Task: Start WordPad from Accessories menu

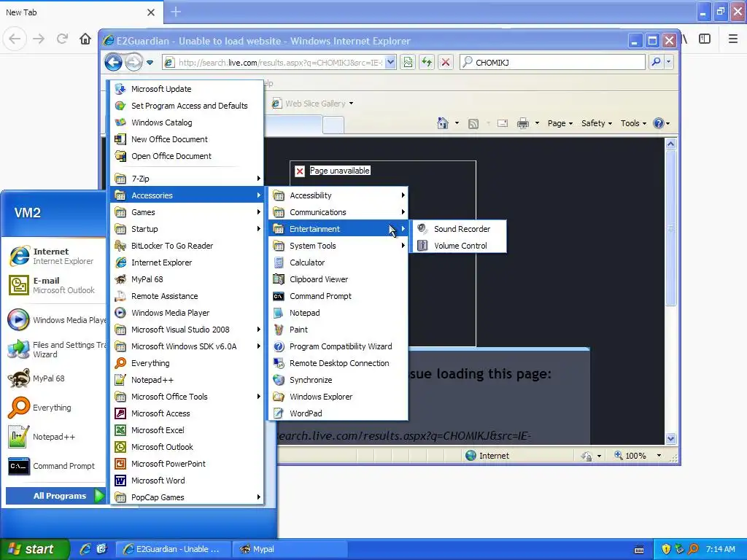Action: coord(338,413)
